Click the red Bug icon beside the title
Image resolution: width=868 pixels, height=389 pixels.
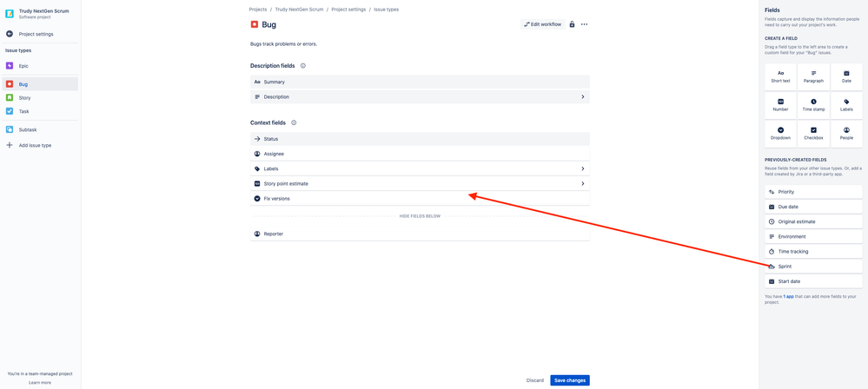tap(254, 24)
